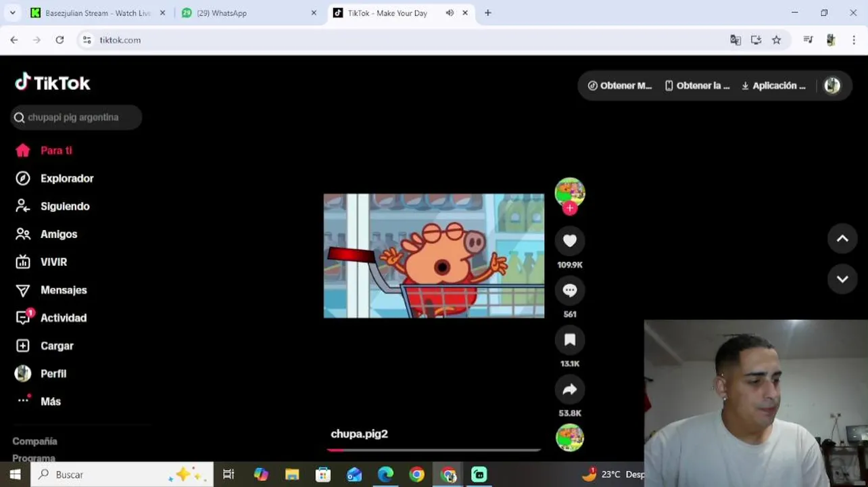This screenshot has height=487, width=868.
Task: Go to next video with down chevron
Action: coord(842,279)
